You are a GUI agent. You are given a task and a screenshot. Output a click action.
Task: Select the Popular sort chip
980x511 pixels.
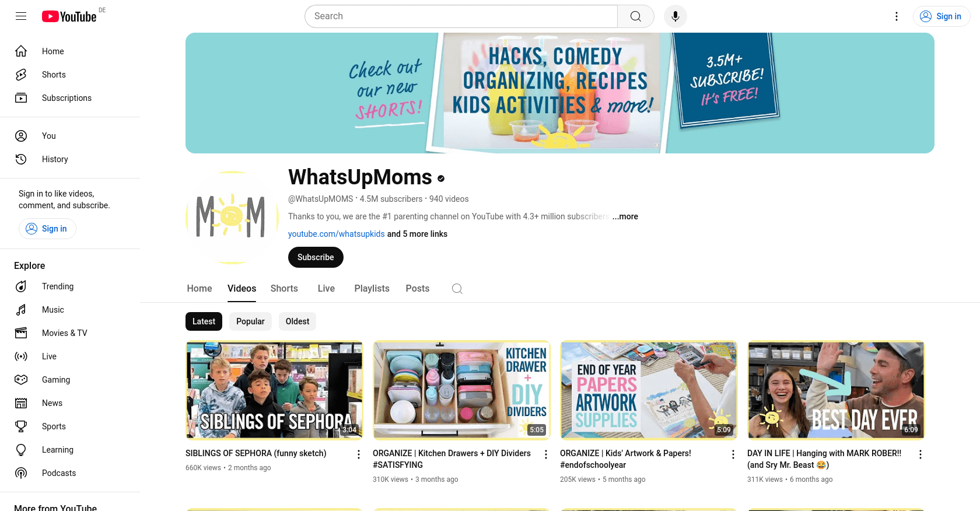pos(250,321)
